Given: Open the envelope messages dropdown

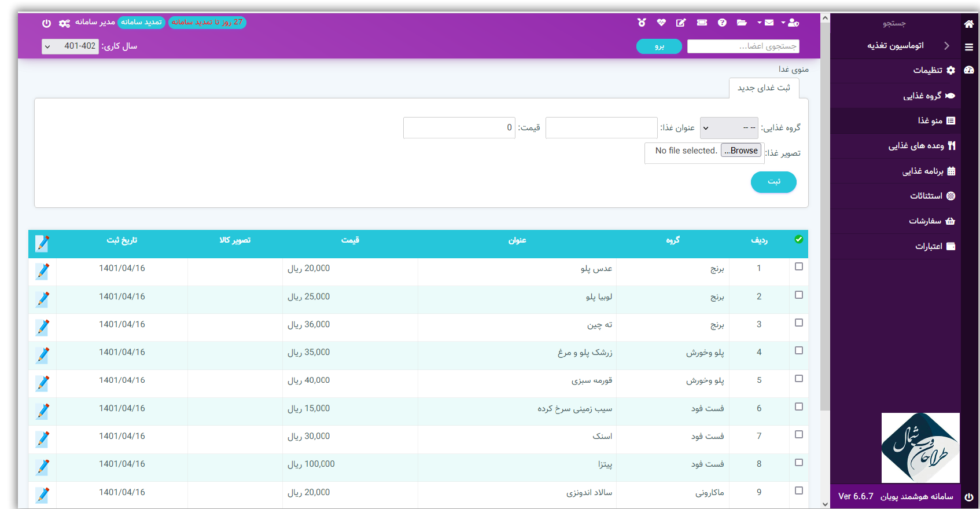Looking at the screenshot, I should point(766,23).
